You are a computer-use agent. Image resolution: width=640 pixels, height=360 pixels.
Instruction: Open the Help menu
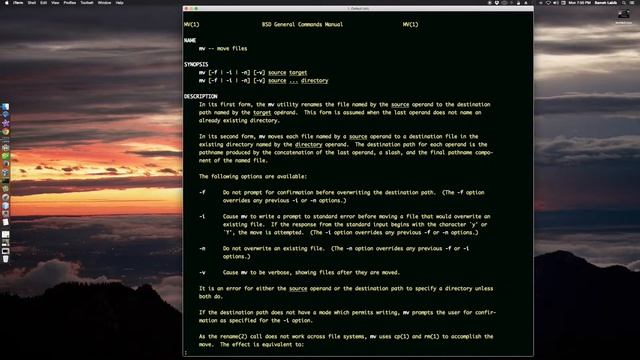coord(119,2)
